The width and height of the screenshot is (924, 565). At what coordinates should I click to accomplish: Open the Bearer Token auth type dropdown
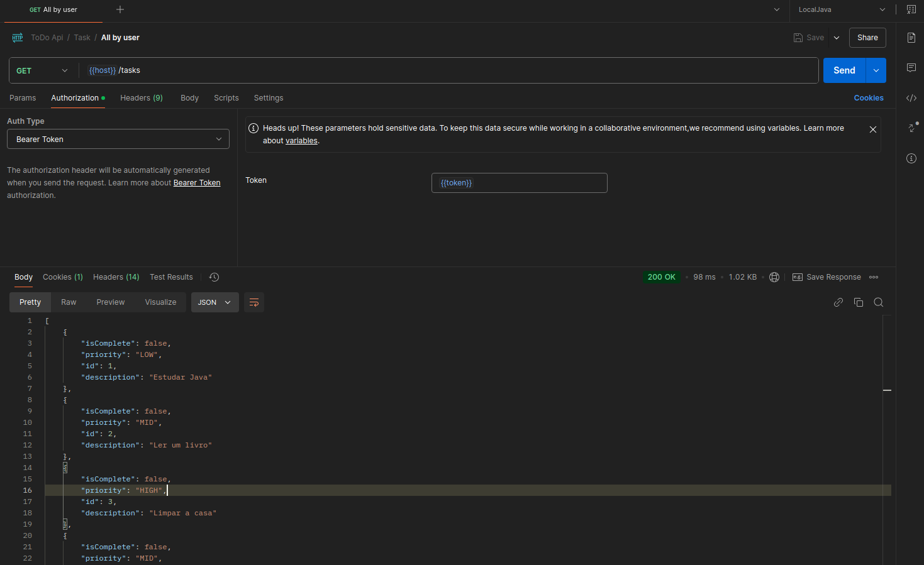point(118,139)
